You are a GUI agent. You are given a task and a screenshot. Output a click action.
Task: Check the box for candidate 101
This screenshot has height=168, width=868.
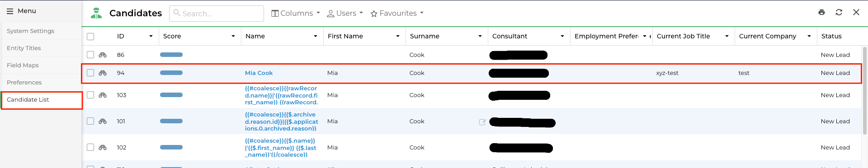click(x=90, y=121)
